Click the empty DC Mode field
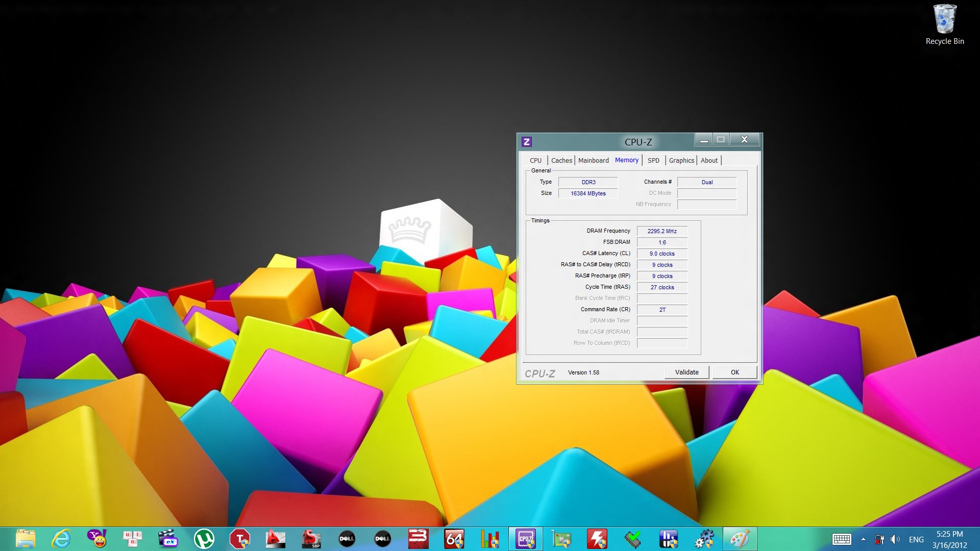Viewport: 980px width, 551px height. coord(707,193)
